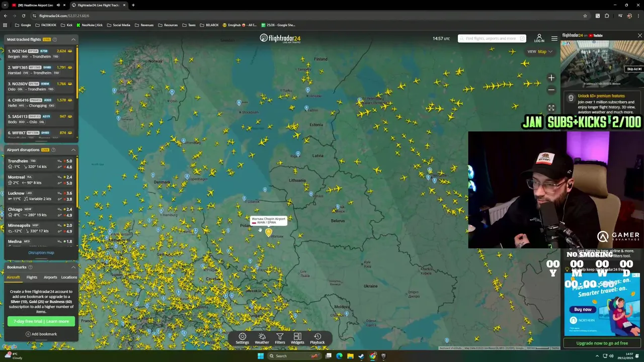
Task: Click the browser address bar
Action: pos(307,16)
